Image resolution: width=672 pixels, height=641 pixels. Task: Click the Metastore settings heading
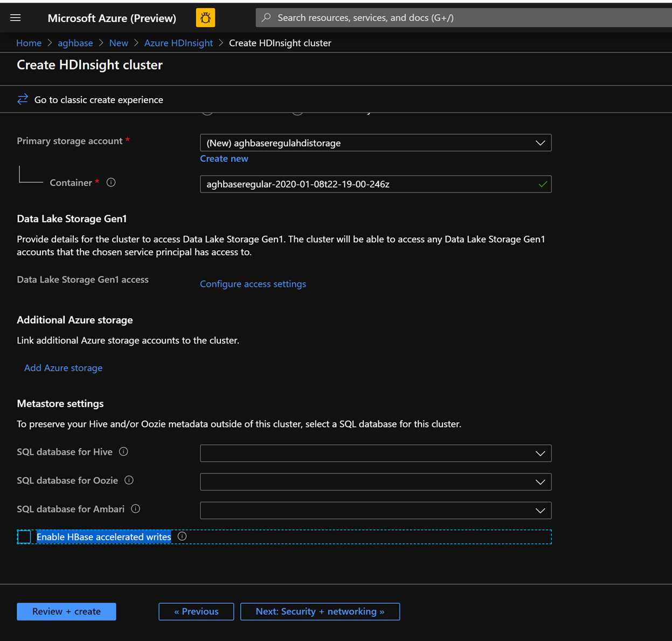tap(60, 403)
